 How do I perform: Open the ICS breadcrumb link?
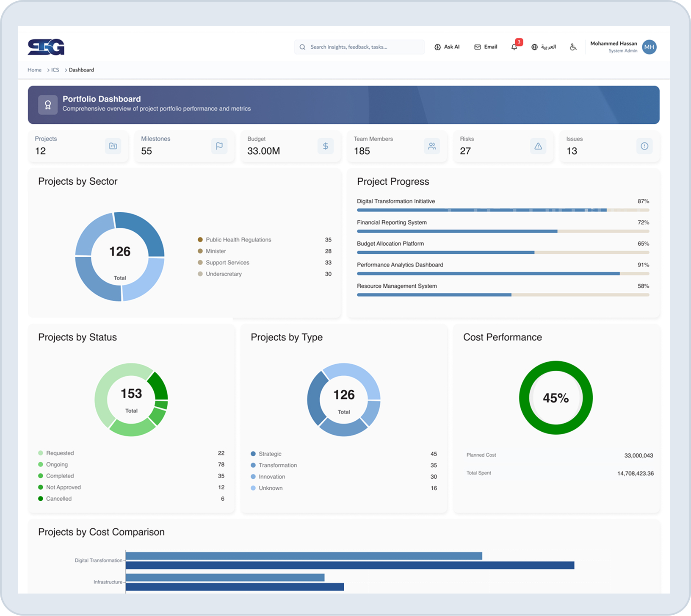coord(55,70)
